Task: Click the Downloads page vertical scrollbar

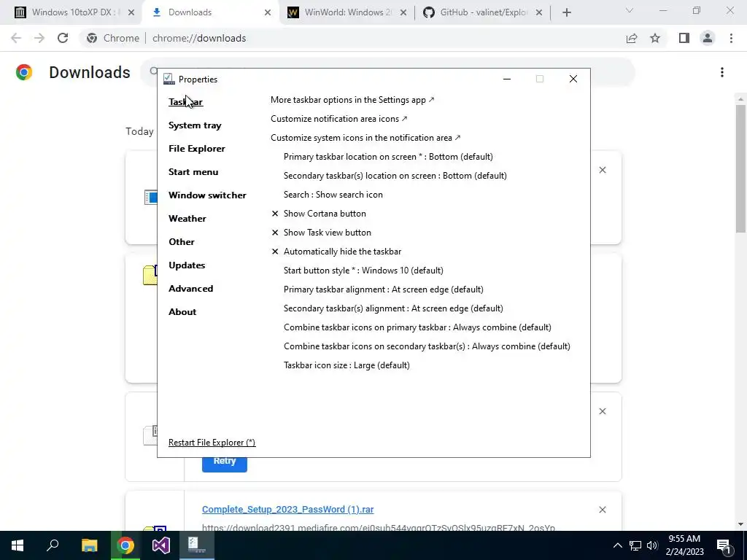Action: (x=740, y=169)
